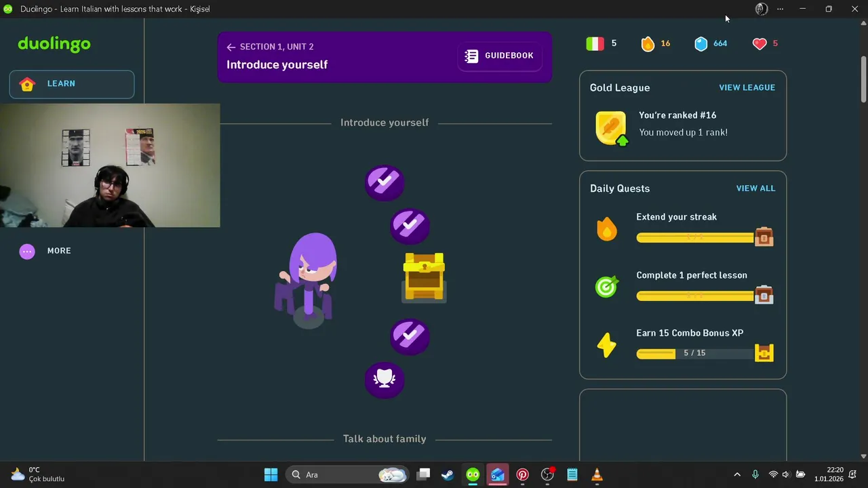Open Steam from the taskbar

[448, 474]
